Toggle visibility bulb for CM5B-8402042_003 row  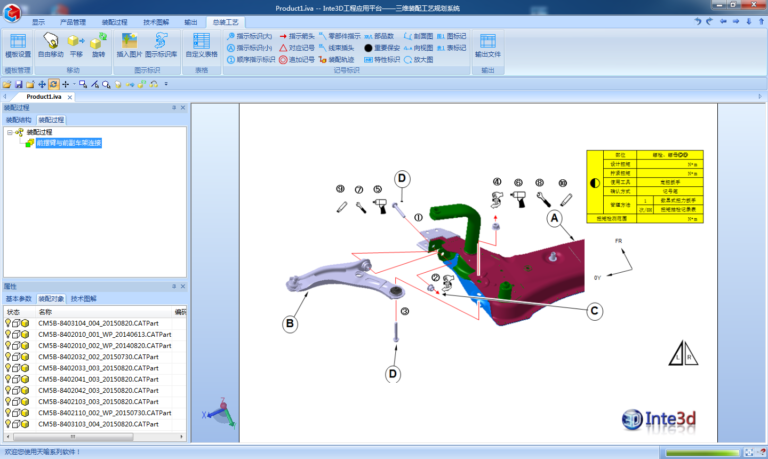(x=8, y=390)
